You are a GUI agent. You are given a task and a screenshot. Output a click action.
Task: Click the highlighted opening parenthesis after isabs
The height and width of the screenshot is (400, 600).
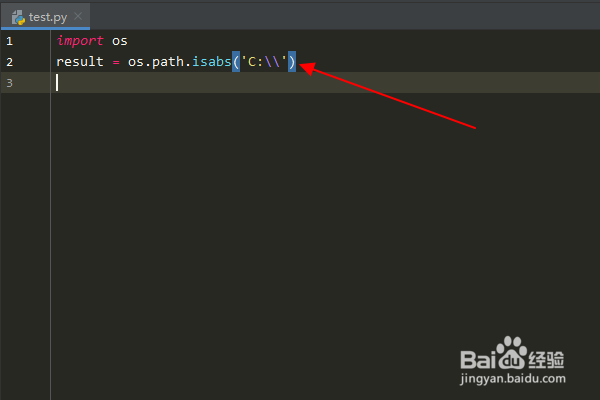pyautogui.click(x=236, y=61)
